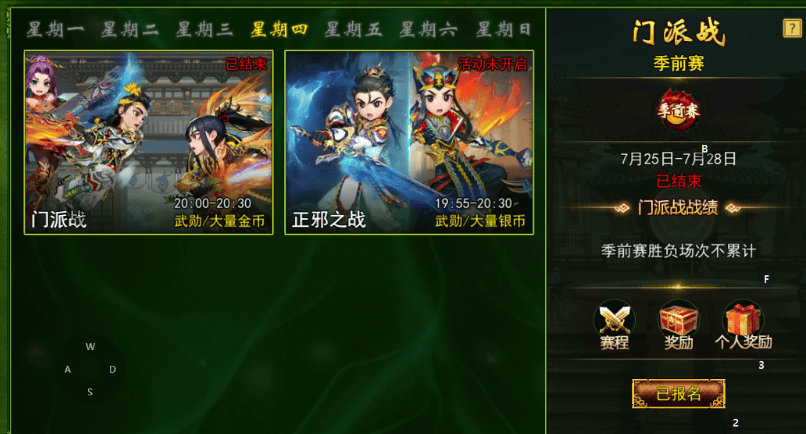806x434 pixels.
Task: Tap the A key on the movement pad
Action: [67, 369]
